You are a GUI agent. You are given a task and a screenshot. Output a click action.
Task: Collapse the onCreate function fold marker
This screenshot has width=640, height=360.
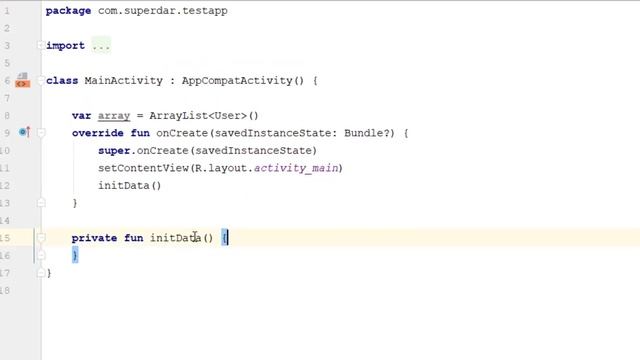point(41,133)
